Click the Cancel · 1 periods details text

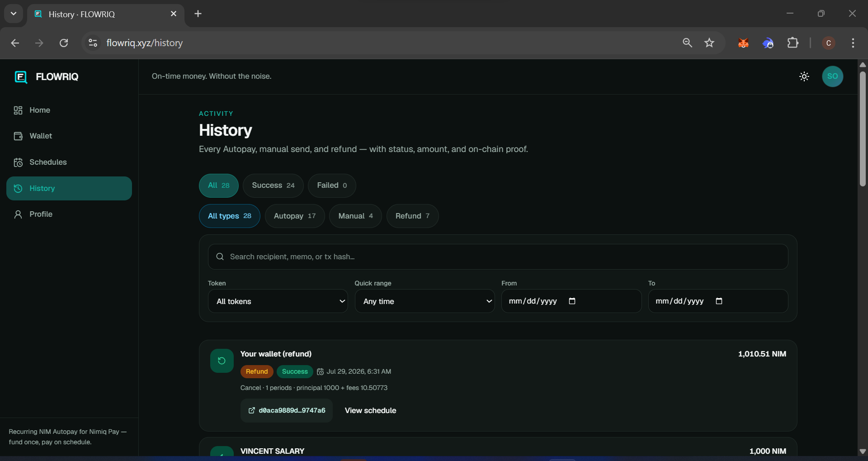[x=314, y=388]
